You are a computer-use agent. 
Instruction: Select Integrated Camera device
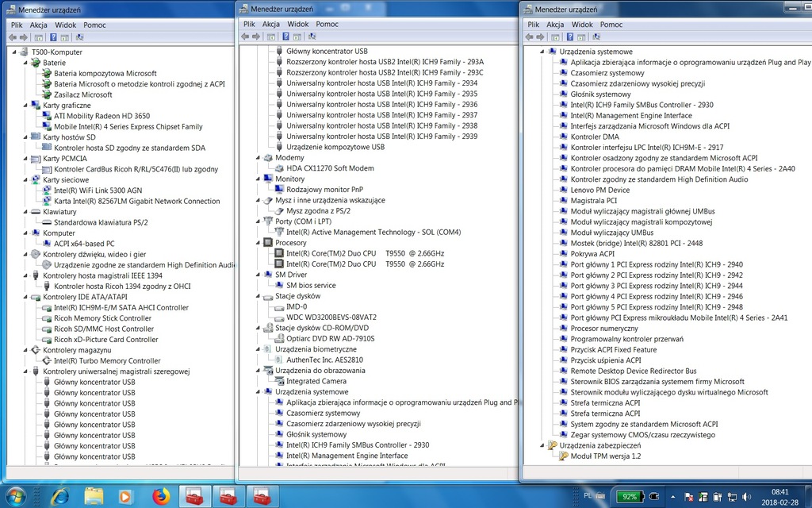click(316, 381)
